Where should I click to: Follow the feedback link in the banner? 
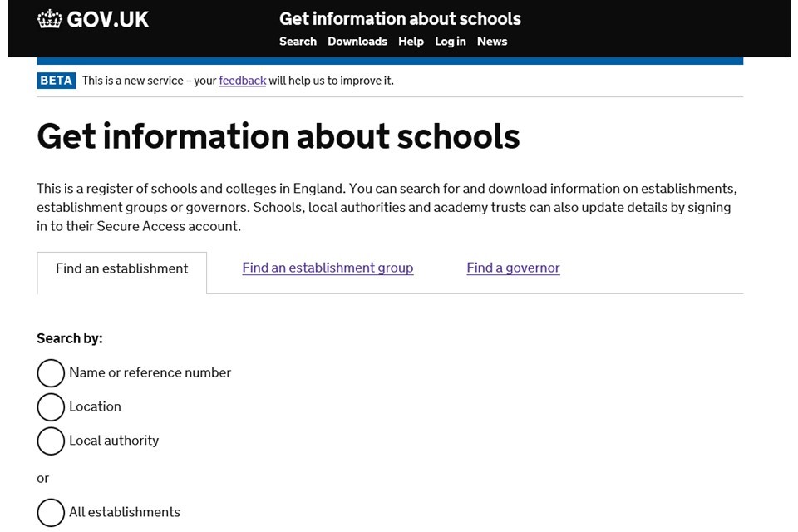point(242,81)
